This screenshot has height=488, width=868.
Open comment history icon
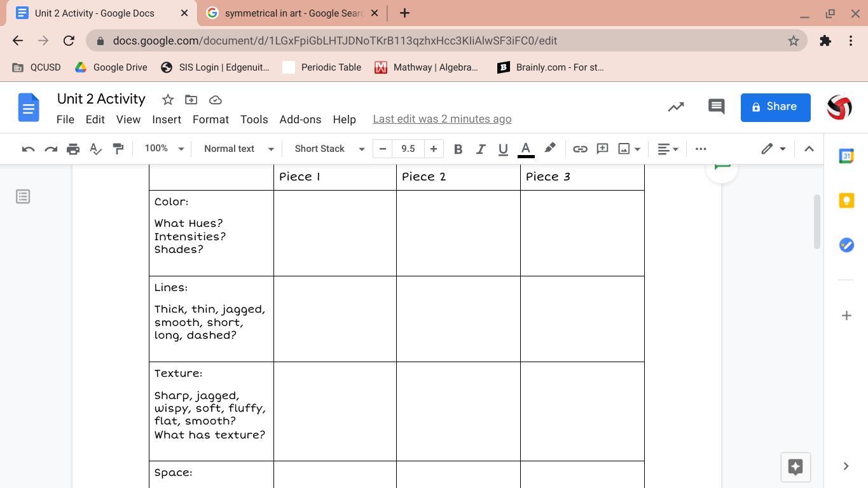[x=716, y=107]
